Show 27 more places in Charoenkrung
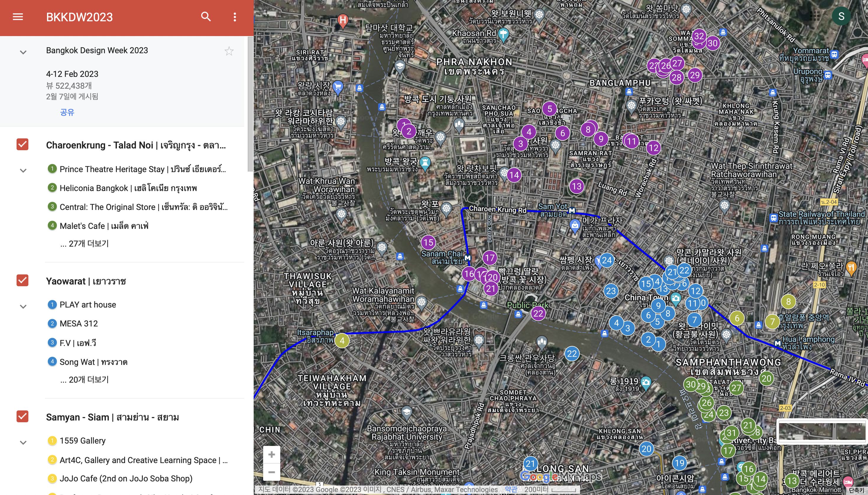The image size is (868, 495). coord(84,243)
